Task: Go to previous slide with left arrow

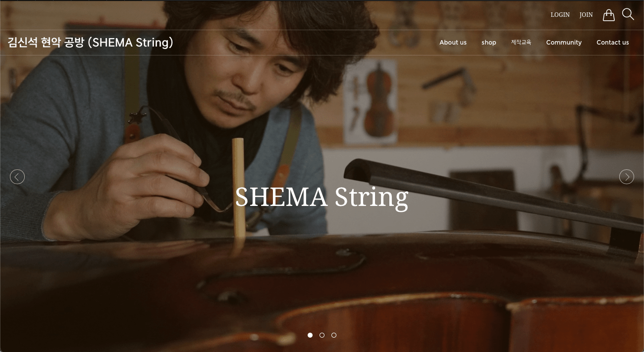Action: coord(17,177)
